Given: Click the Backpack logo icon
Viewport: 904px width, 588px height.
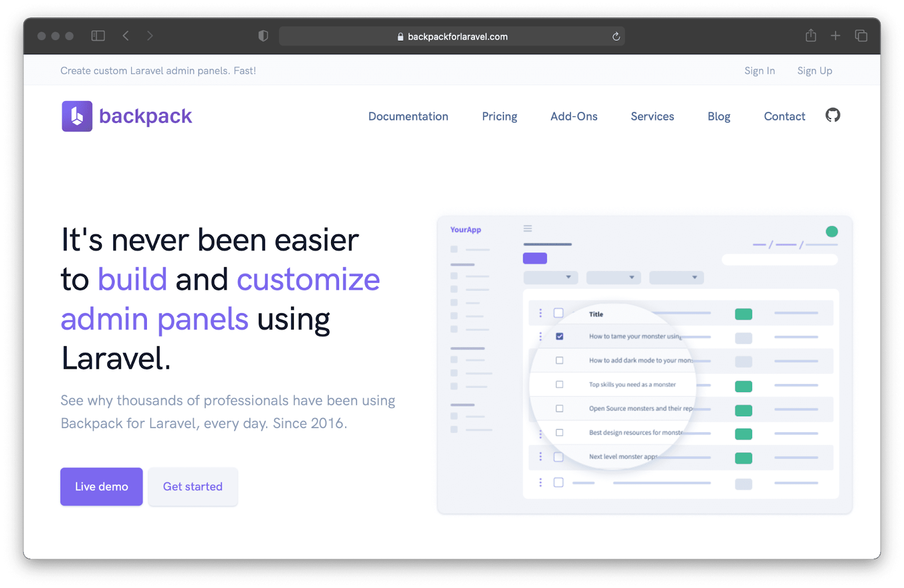Looking at the screenshot, I should tap(77, 116).
